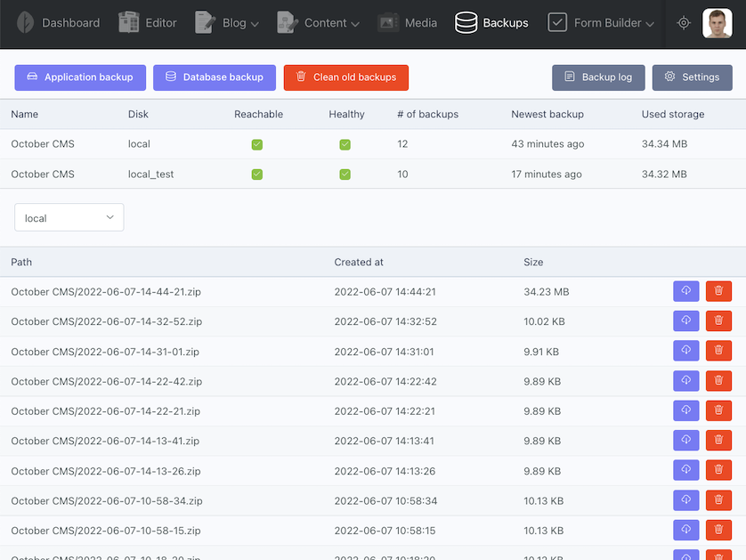Expand the Blog menu

pyautogui.click(x=226, y=23)
